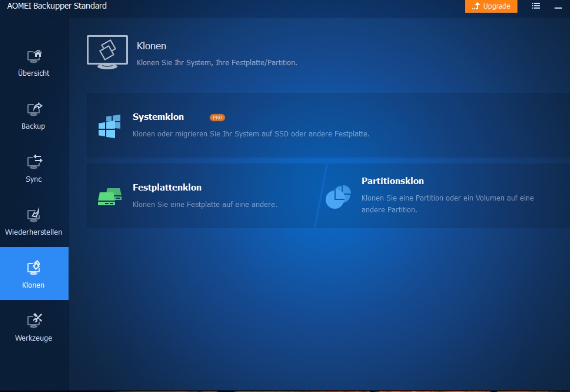Click the PRO badge next to Systemklon
Viewport: 570px width, 392px height.
(217, 118)
